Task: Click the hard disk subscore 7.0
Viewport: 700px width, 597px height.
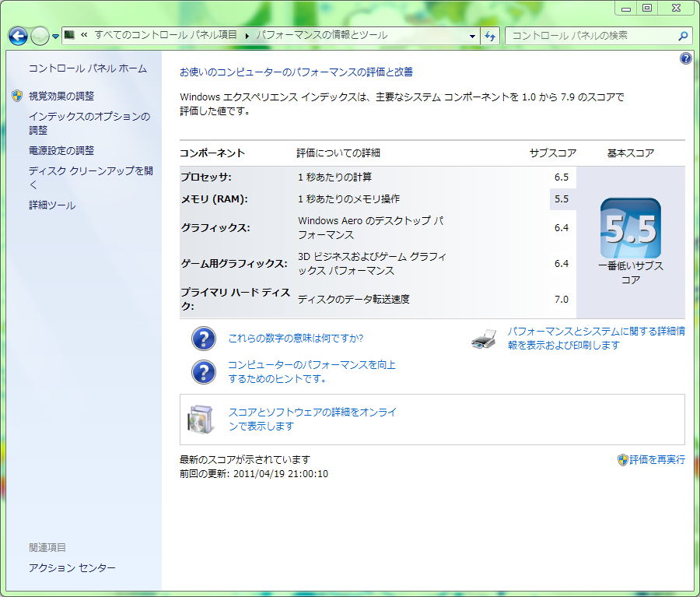Action: click(x=562, y=300)
